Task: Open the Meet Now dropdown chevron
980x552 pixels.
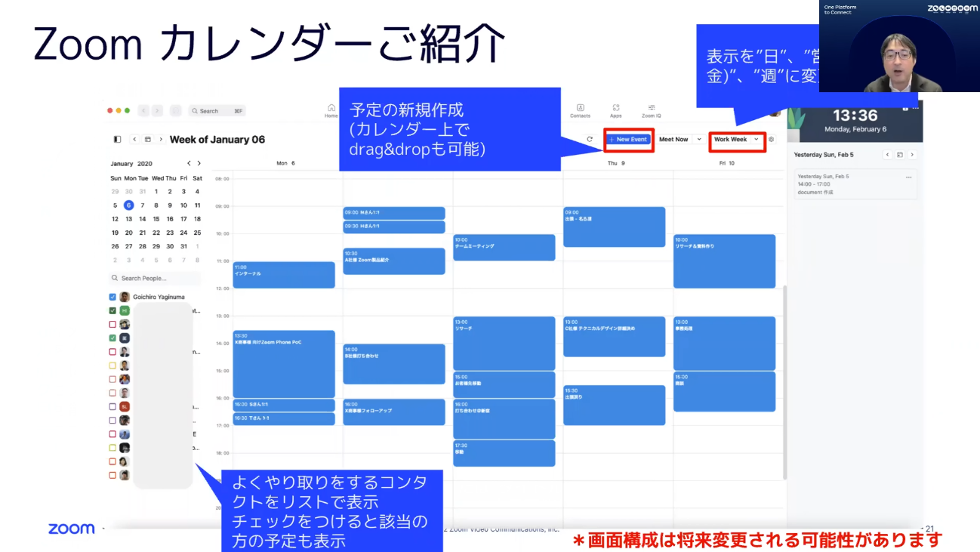Action: (x=698, y=140)
